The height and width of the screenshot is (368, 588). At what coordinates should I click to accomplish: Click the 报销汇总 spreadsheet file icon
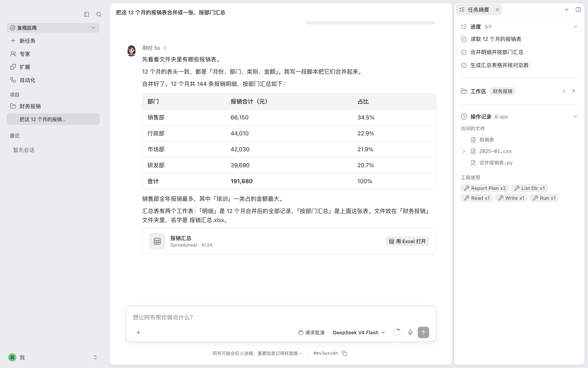click(x=157, y=241)
